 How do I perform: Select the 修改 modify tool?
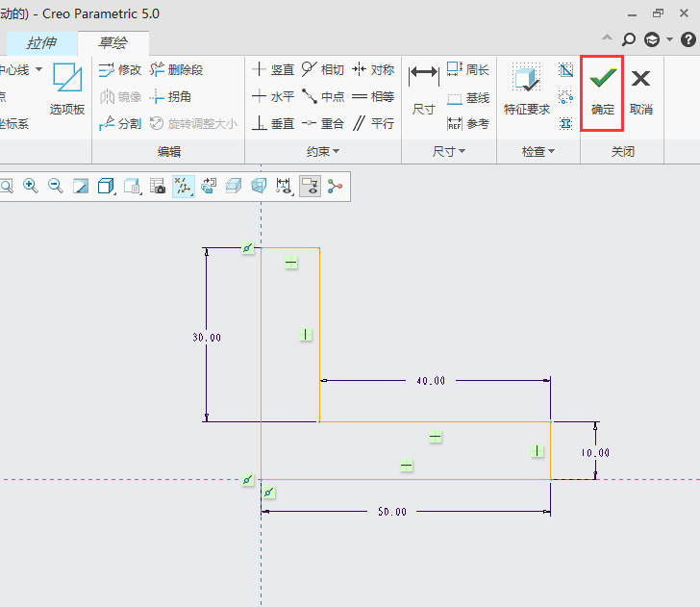click(119, 69)
